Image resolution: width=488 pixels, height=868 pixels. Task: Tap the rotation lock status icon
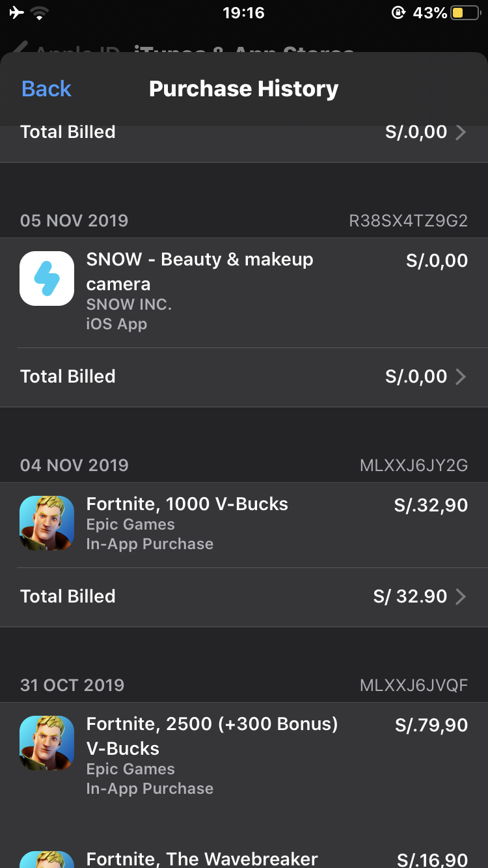pos(398,13)
